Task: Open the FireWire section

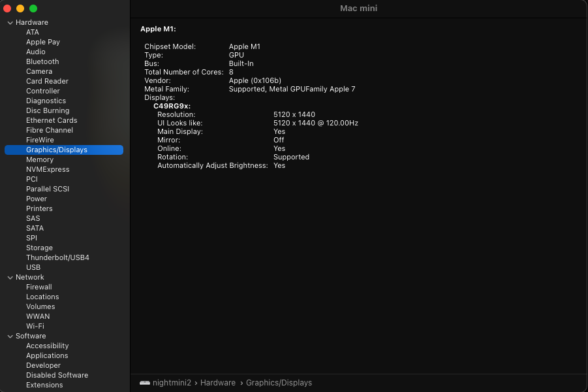Action: tap(40, 140)
